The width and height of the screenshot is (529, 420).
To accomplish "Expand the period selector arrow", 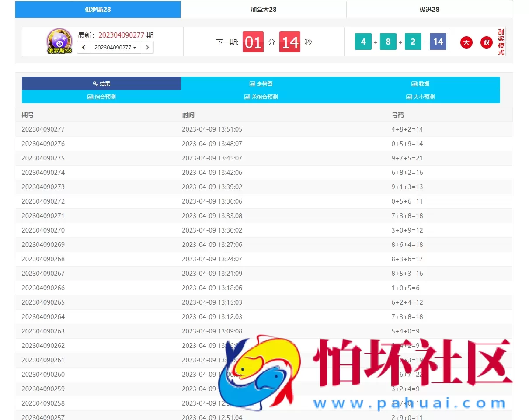I will point(134,47).
